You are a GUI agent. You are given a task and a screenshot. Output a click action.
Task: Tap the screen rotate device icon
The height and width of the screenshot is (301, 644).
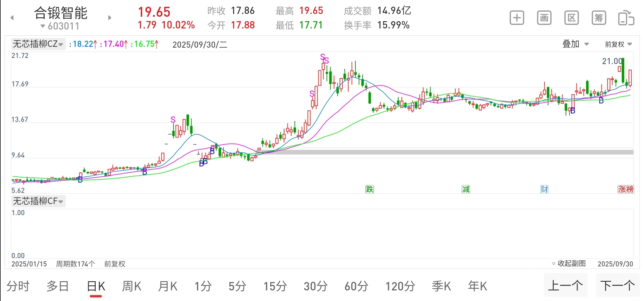[x=626, y=18]
